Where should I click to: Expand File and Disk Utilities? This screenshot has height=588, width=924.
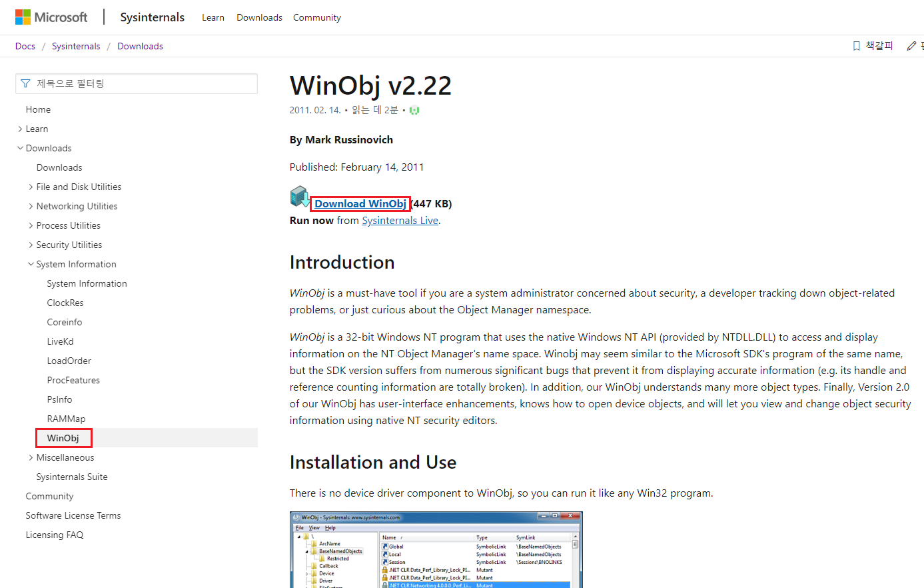point(31,187)
